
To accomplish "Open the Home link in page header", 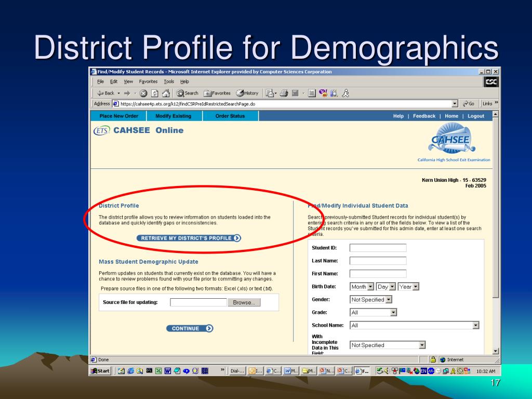I will (x=451, y=116).
